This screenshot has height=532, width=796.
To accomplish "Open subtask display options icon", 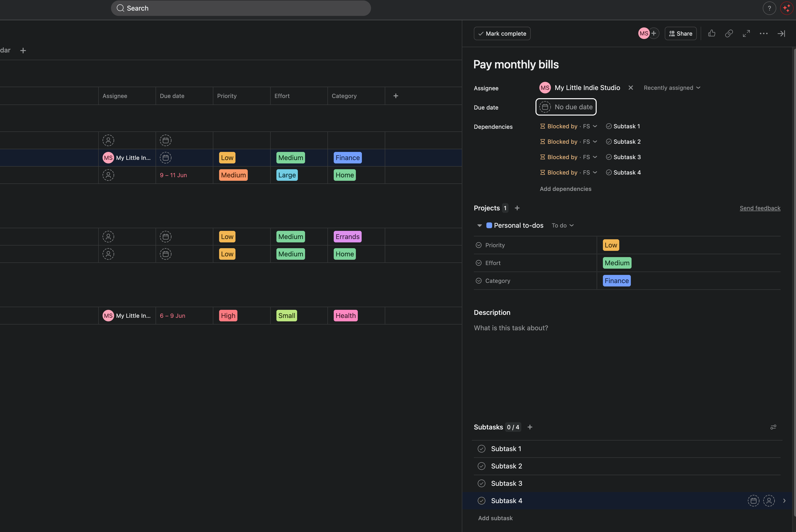I will (773, 427).
